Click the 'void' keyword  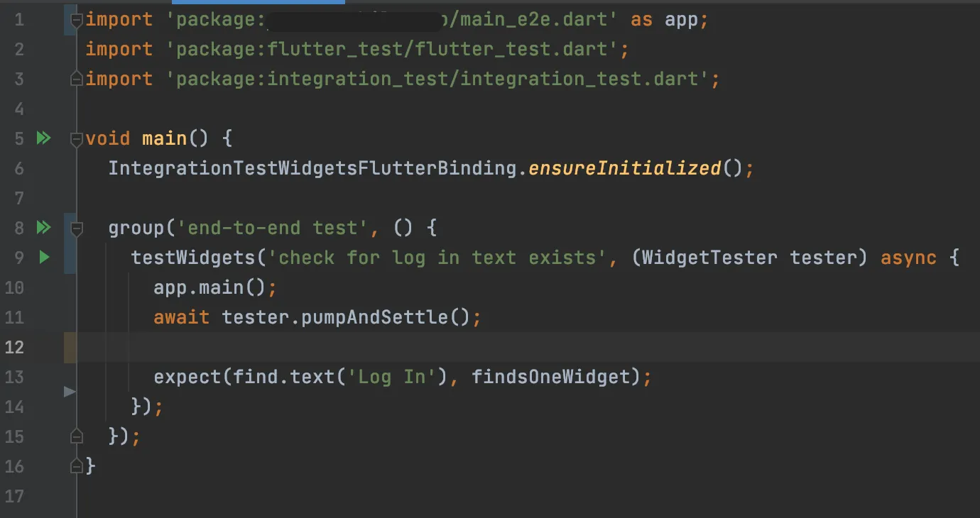pos(108,138)
